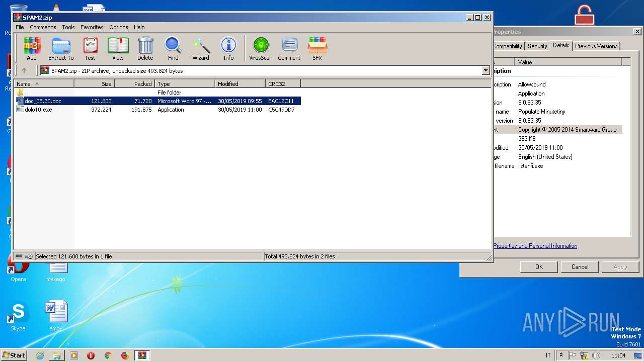
Task: Click the volume speaker tray icon
Action: [x=596, y=355]
